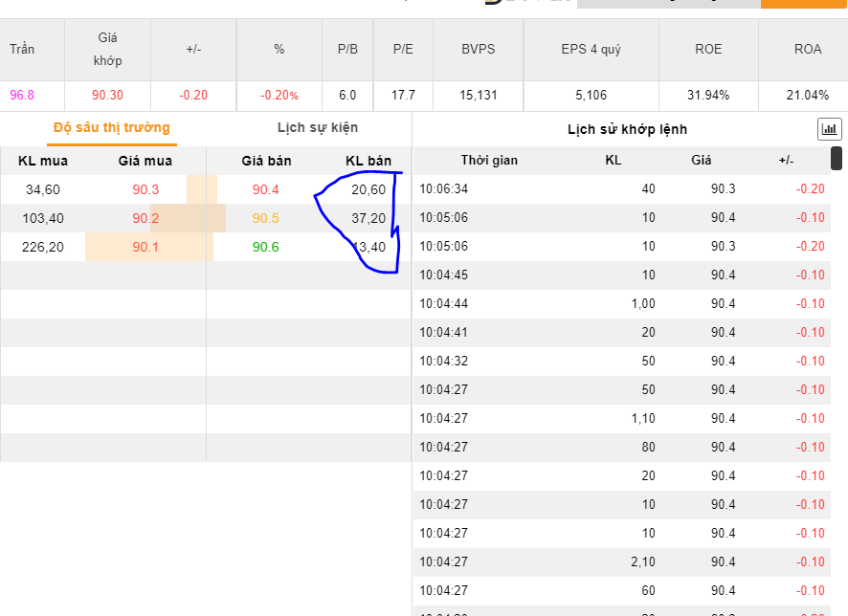848x616 pixels.
Task: Click the Giá khớp value 90.30
Action: pyautogui.click(x=107, y=95)
